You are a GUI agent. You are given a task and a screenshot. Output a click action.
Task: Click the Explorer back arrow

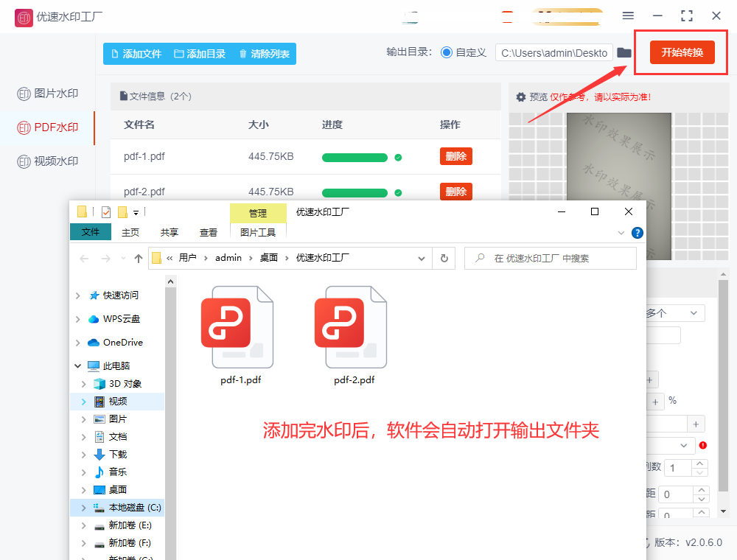pos(84,259)
